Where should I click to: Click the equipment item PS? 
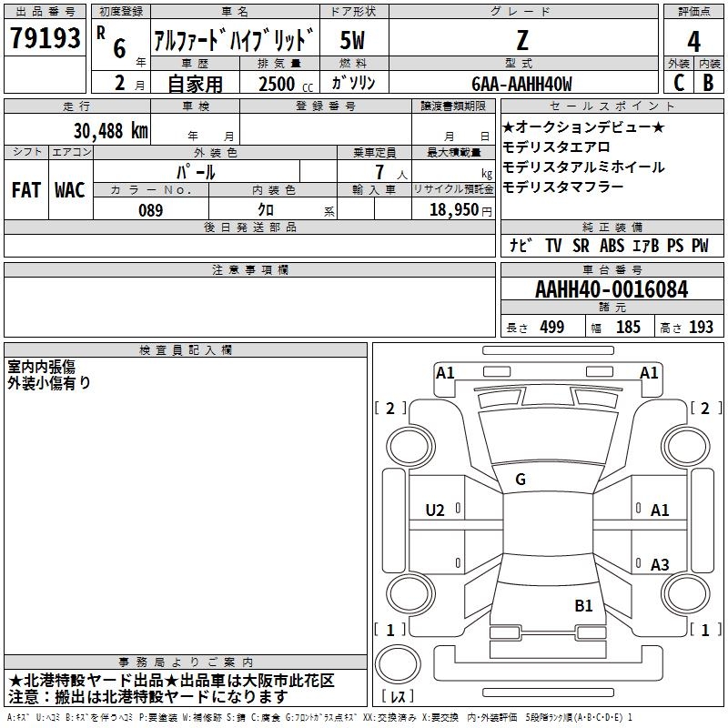coord(675,246)
